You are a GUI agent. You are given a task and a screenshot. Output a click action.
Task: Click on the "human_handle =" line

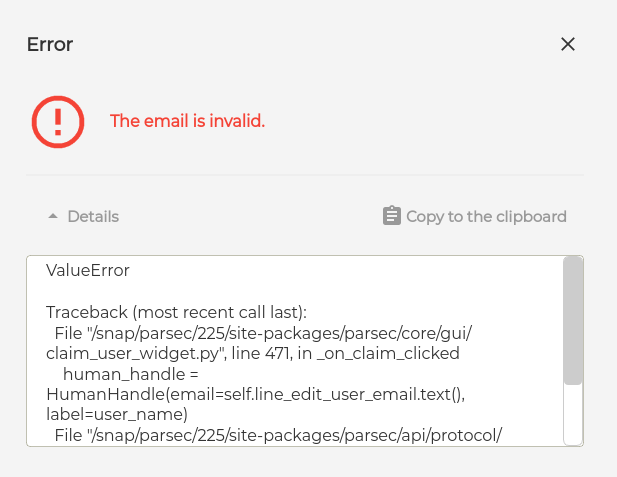(x=131, y=374)
